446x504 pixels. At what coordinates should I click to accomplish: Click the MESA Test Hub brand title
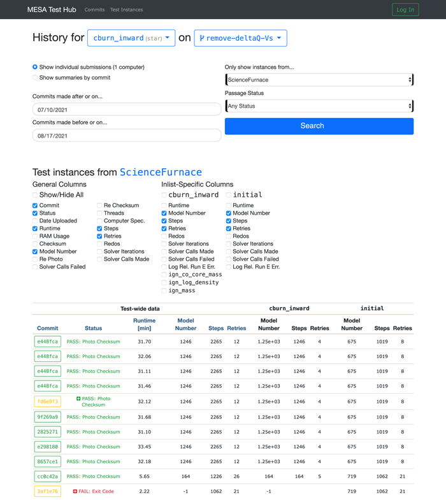(x=52, y=10)
